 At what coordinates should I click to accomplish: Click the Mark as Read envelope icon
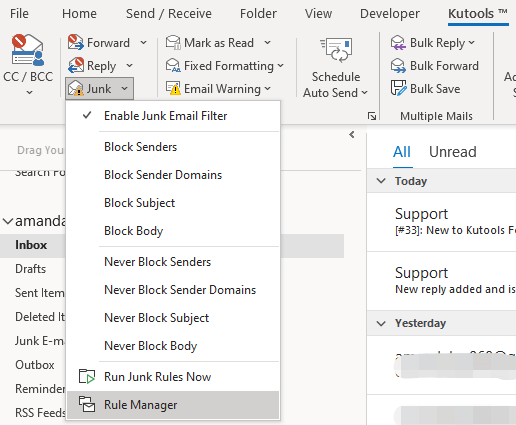click(173, 43)
